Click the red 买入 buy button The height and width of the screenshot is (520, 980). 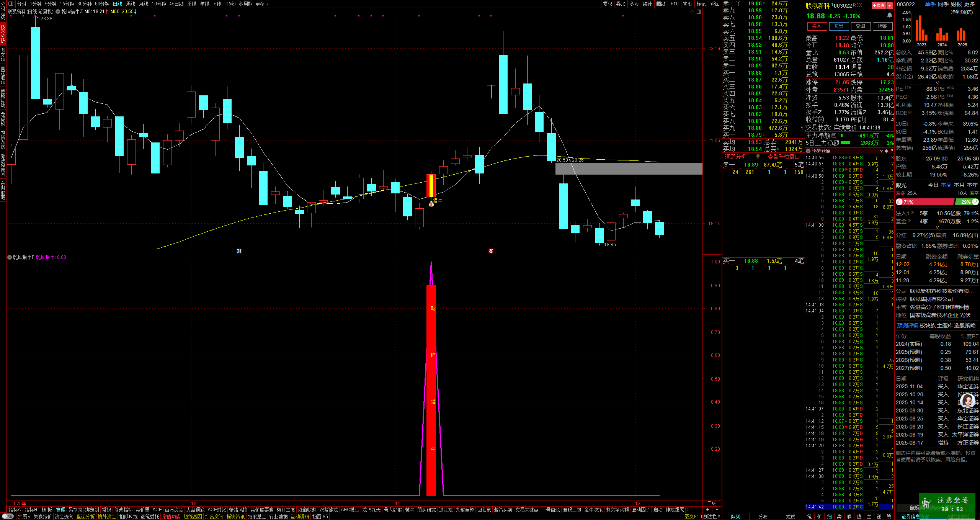[x=817, y=26]
